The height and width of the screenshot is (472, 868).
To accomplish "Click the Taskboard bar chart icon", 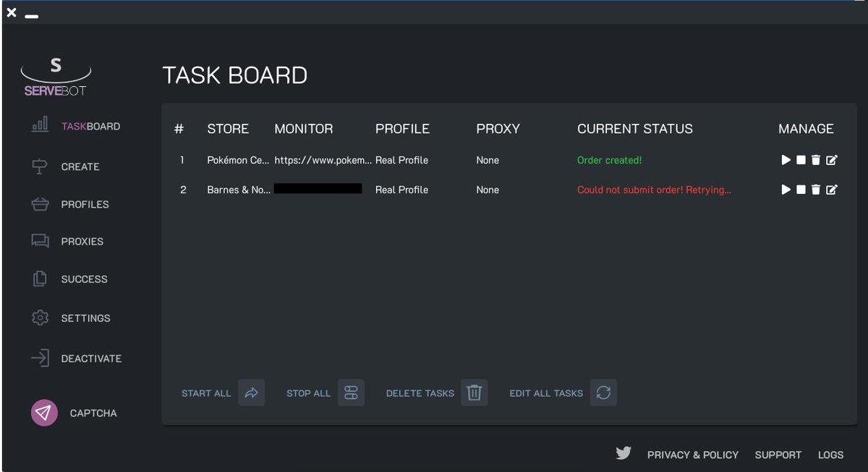I will (41, 125).
